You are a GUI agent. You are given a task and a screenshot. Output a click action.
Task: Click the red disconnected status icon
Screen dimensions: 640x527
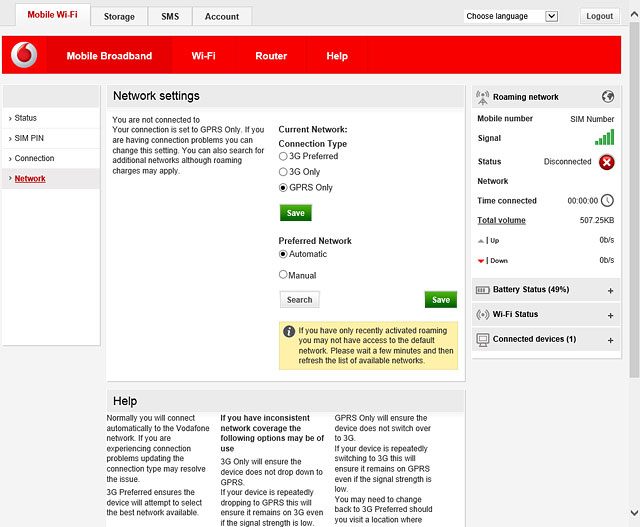(x=607, y=162)
